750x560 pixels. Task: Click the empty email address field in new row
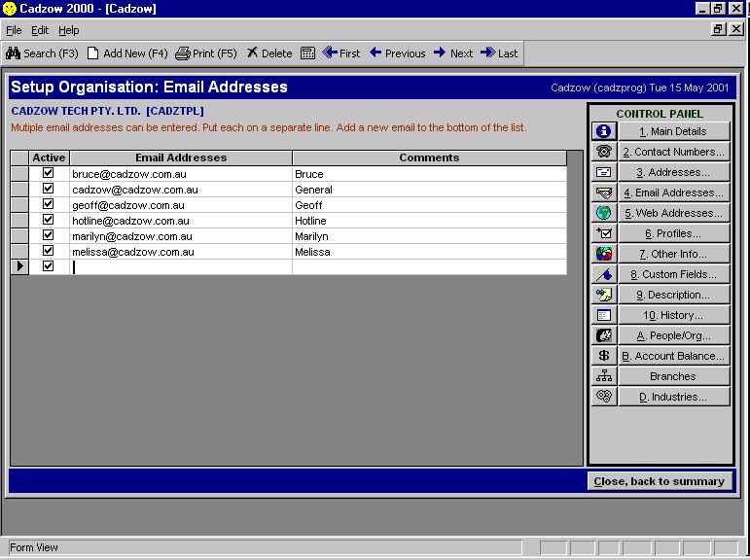[x=181, y=266]
